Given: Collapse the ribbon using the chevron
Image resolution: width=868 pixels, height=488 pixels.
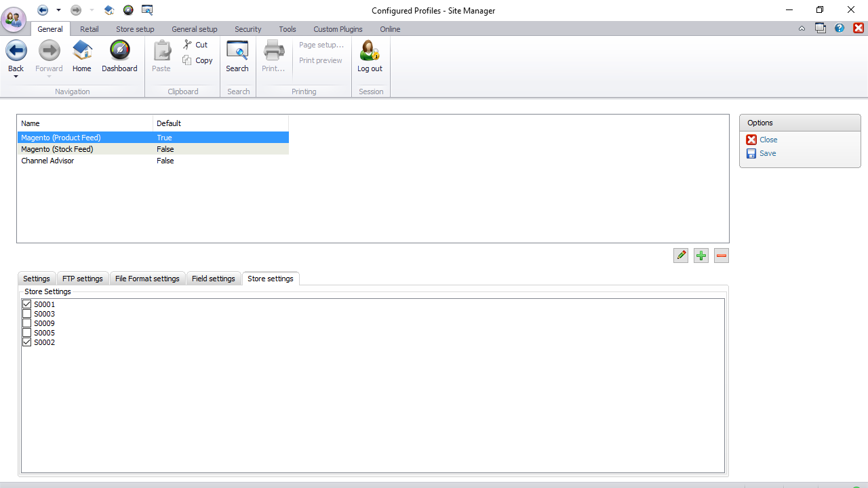Looking at the screenshot, I should (802, 28).
